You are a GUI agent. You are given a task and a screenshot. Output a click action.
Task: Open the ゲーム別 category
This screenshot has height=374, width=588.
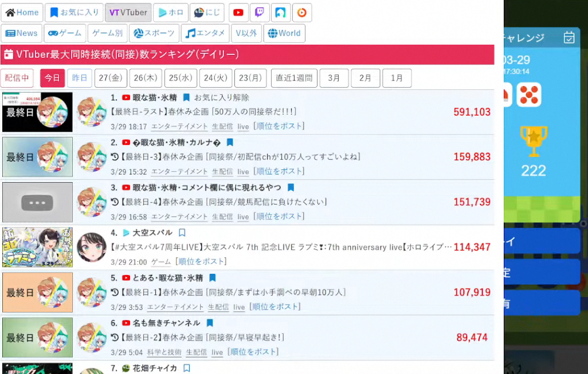click(x=108, y=33)
